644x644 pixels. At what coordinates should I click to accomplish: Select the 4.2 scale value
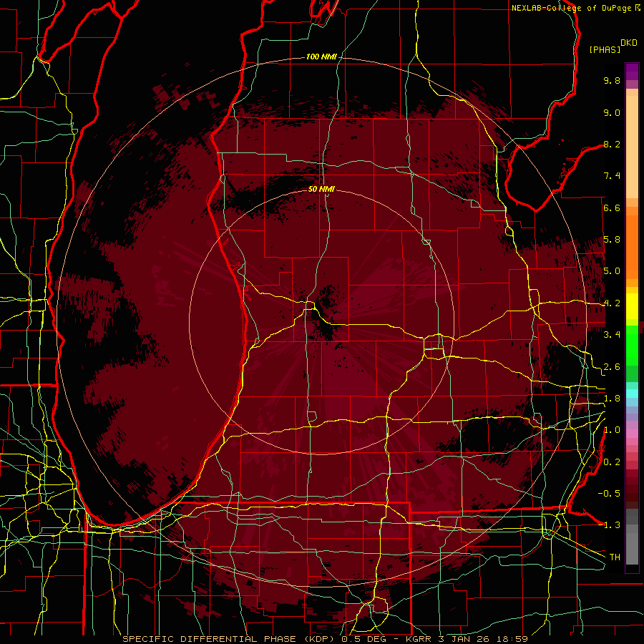tap(612, 303)
